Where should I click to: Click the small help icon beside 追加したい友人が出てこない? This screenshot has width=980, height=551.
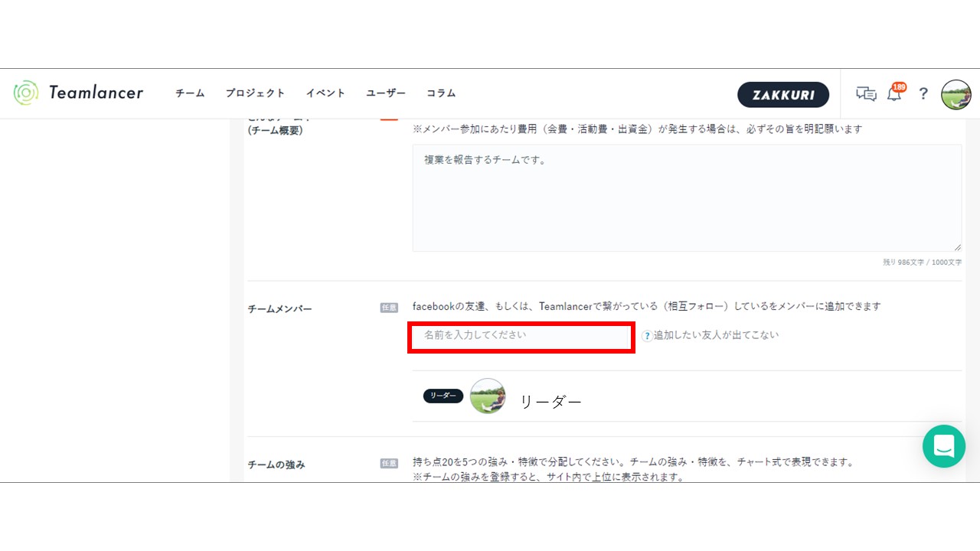coord(647,336)
